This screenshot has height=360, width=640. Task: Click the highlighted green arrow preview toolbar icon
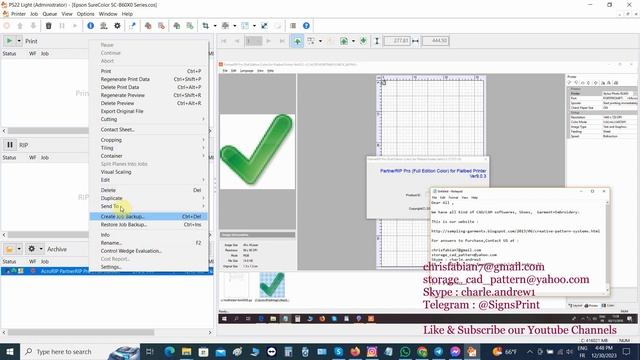click(x=297, y=41)
